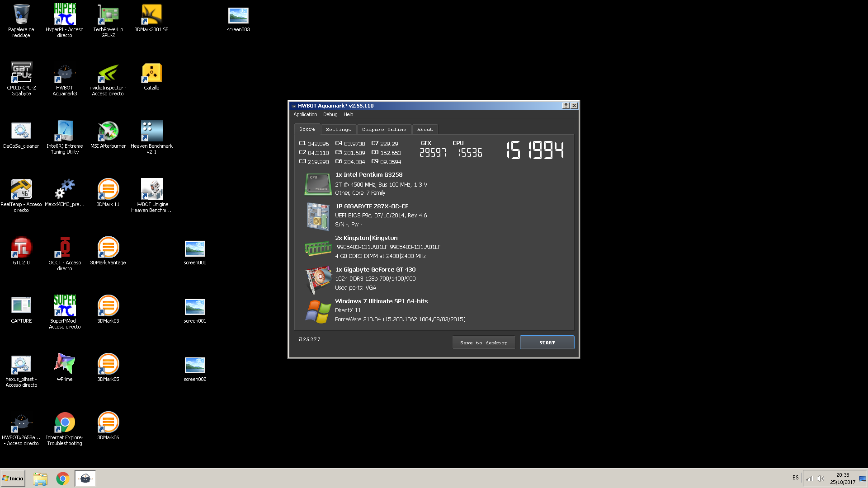This screenshot has width=868, height=488.
Task: Select the MaxxMEM2 preview icon
Action: pos(65,193)
